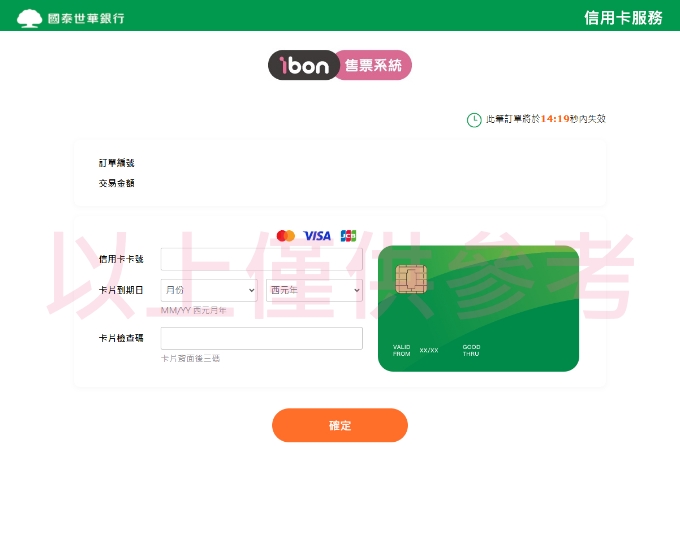The width and height of the screenshot is (680, 545).
Task: Focus the 卡片檢查碼 security code field
Action: coord(262,338)
